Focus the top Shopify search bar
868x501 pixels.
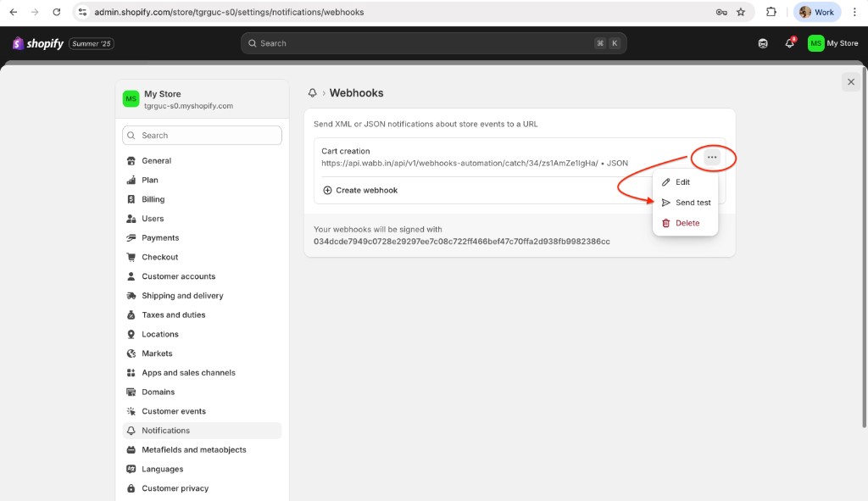tap(433, 43)
